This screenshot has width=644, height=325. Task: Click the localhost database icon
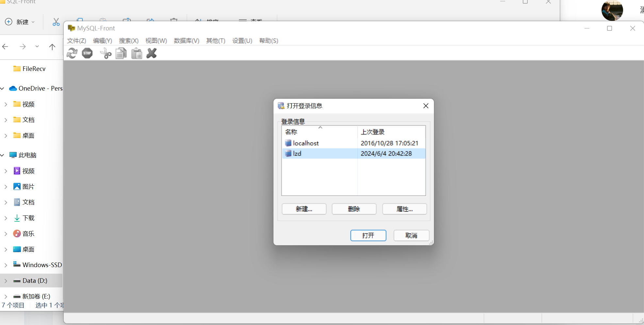(288, 143)
